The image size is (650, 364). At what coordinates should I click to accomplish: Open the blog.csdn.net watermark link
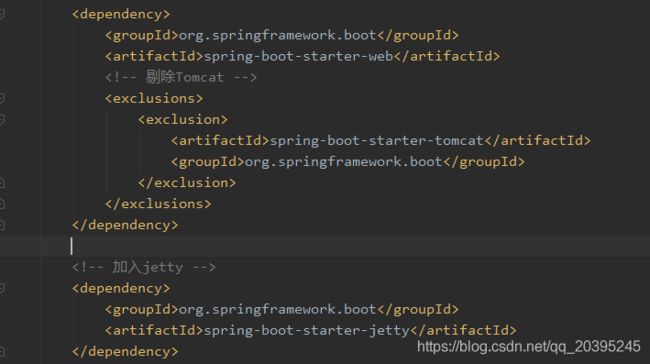[529, 347]
